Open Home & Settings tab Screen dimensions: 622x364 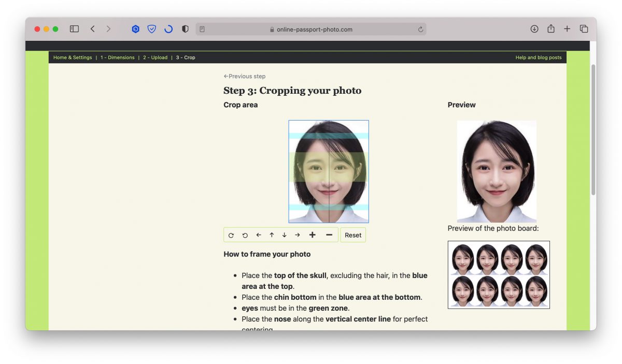(x=73, y=57)
